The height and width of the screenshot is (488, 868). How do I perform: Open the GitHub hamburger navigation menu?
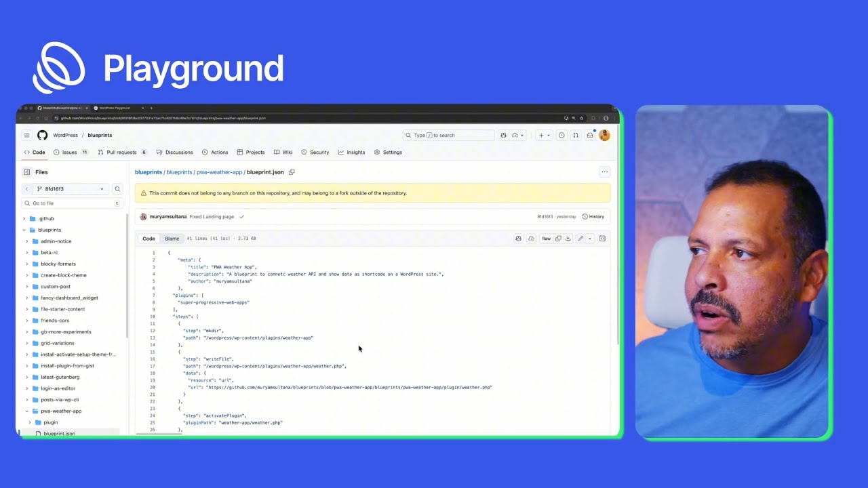(26, 135)
